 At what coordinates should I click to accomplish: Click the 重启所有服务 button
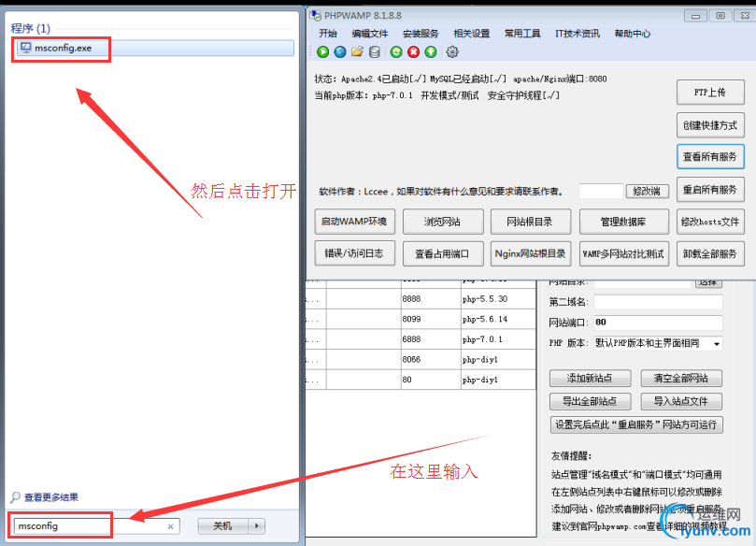[x=710, y=190]
